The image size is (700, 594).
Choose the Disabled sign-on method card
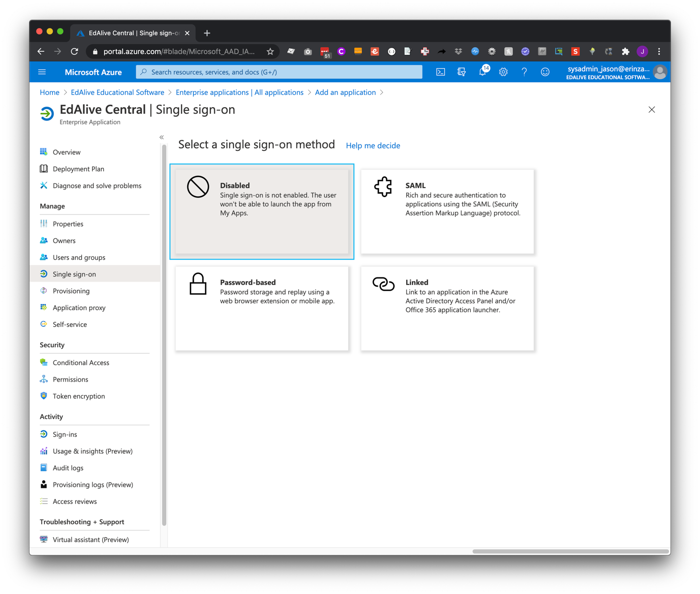click(262, 211)
